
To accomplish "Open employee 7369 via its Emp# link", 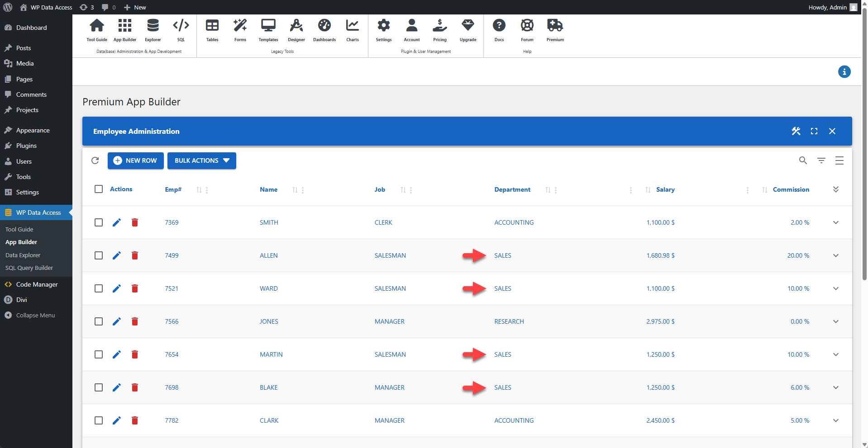I will click(172, 222).
